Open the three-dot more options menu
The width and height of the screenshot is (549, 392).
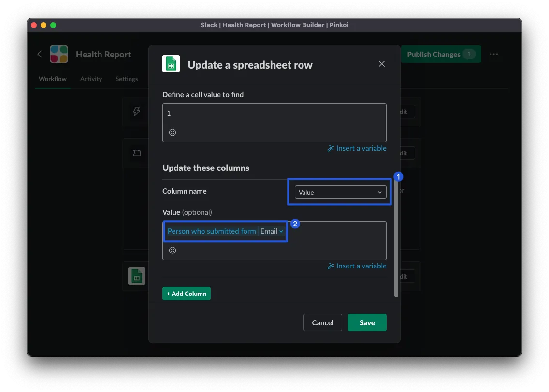(x=493, y=54)
